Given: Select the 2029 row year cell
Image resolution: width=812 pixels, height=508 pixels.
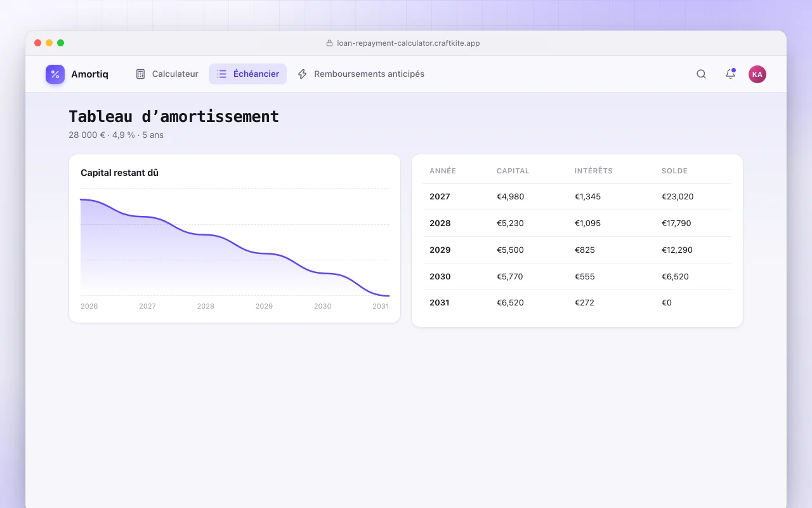Looking at the screenshot, I should pos(440,250).
